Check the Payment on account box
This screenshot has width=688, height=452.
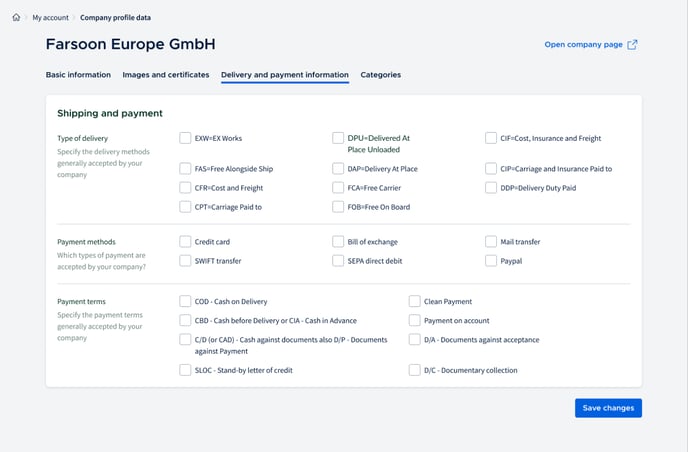[415, 321]
